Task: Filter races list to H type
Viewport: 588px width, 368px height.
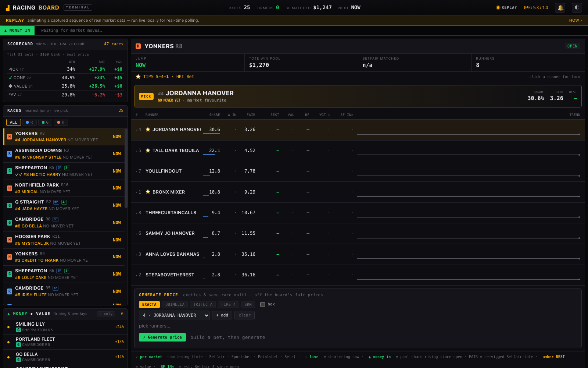Action: click(x=61, y=122)
